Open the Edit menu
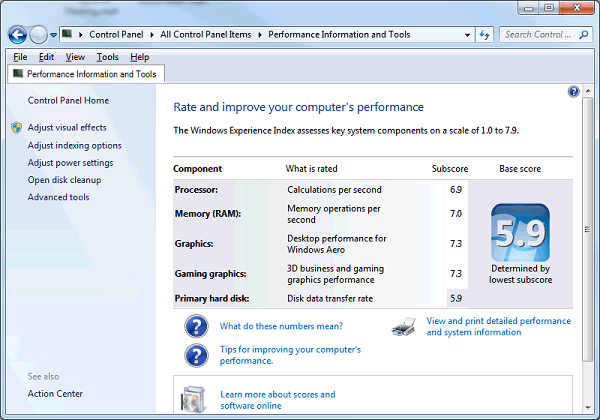The height and width of the screenshot is (420, 600). [x=46, y=57]
